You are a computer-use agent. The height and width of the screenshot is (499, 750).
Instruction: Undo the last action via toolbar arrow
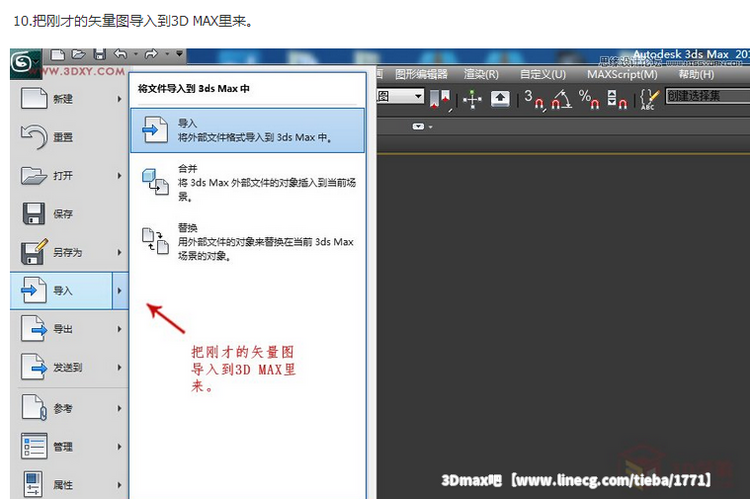pyautogui.click(x=121, y=54)
